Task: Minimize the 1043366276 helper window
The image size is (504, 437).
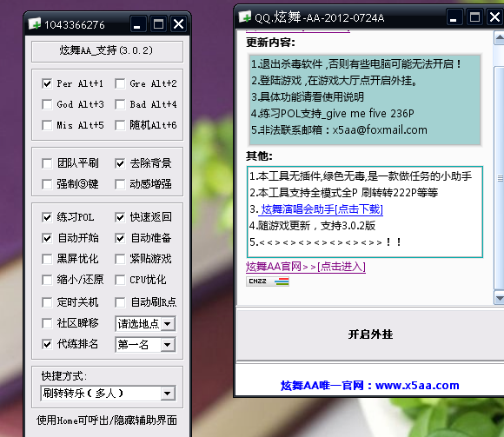Action: (137, 24)
